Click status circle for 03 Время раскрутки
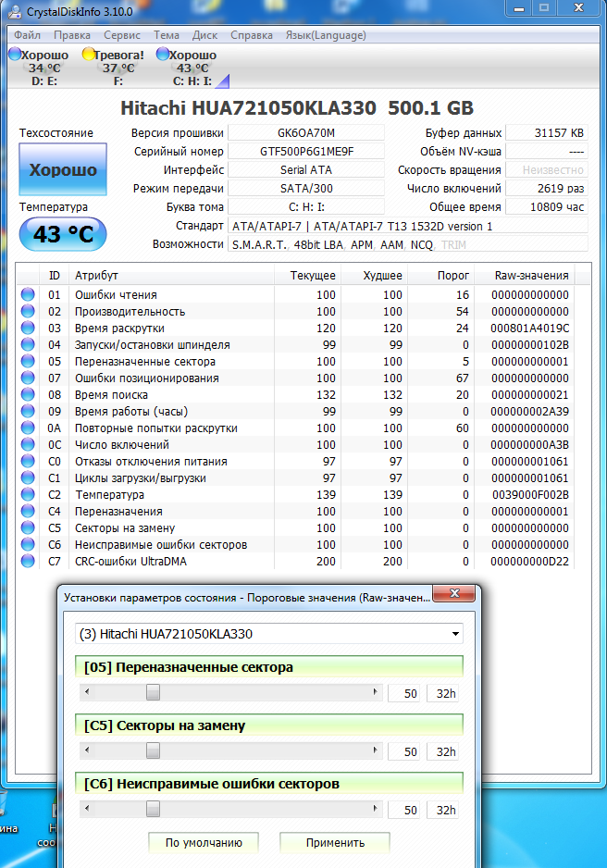607x868 pixels. click(x=28, y=328)
